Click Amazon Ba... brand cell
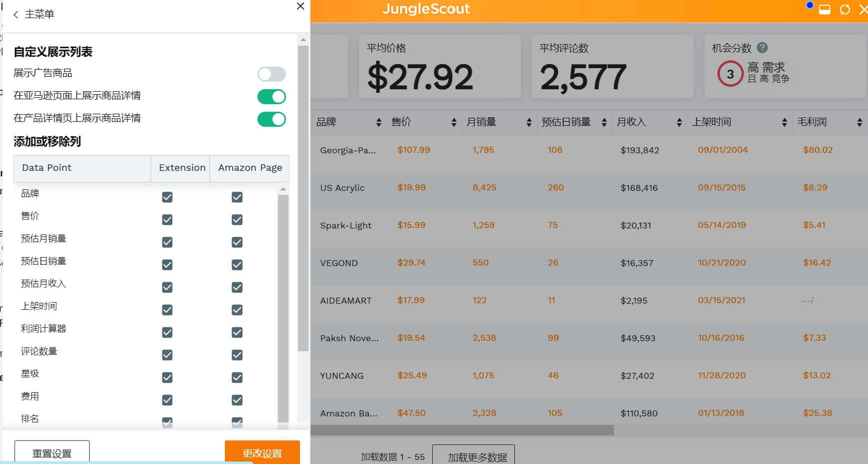Viewport: 868px width, 464px height. (x=349, y=413)
